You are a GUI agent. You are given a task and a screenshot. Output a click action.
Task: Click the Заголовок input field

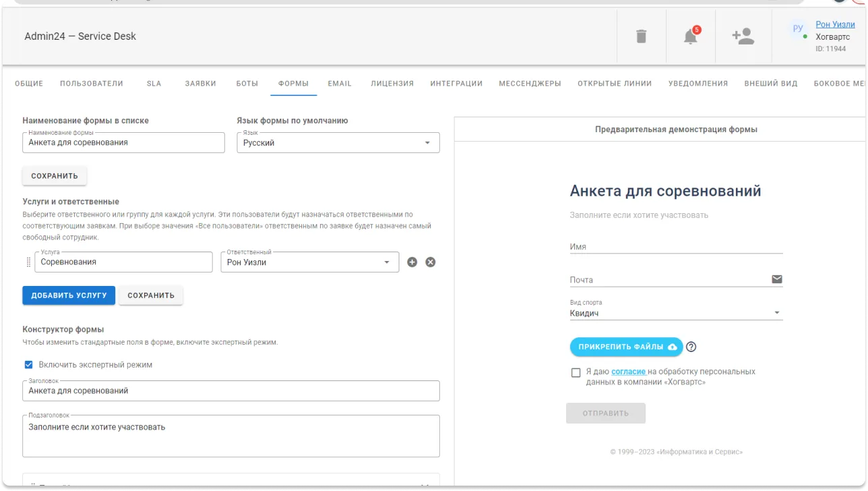[x=231, y=391]
